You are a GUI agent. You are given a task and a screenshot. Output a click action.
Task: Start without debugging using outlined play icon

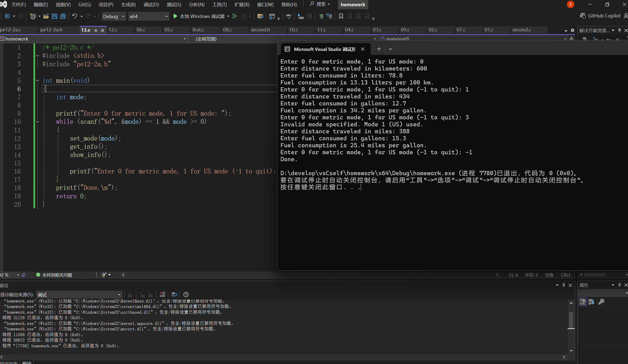(x=235, y=16)
